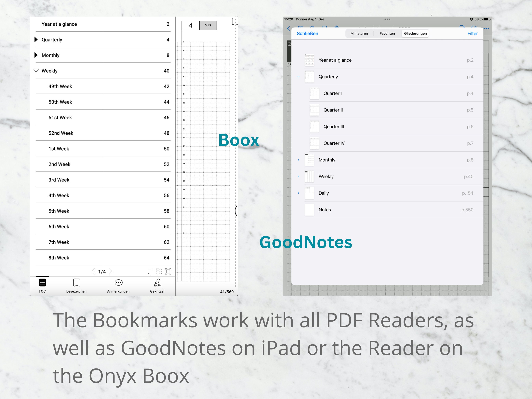Jump to '7th Week' in Boox TOC
The width and height of the screenshot is (532, 399).
point(103,242)
